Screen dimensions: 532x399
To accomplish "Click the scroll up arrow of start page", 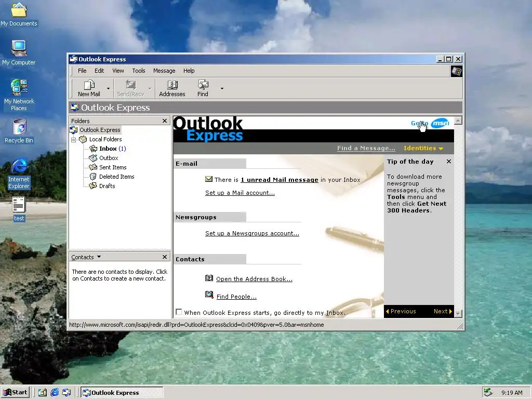I will click(458, 121).
